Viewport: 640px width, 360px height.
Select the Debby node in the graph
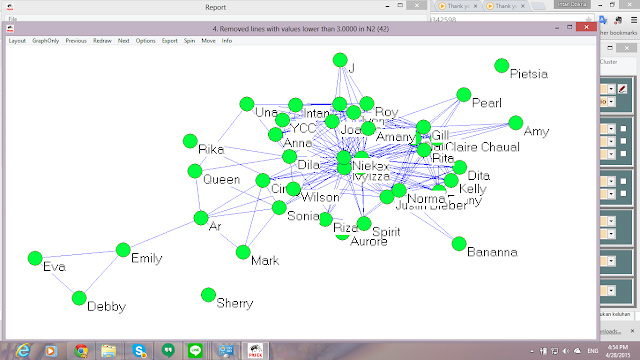point(79,298)
